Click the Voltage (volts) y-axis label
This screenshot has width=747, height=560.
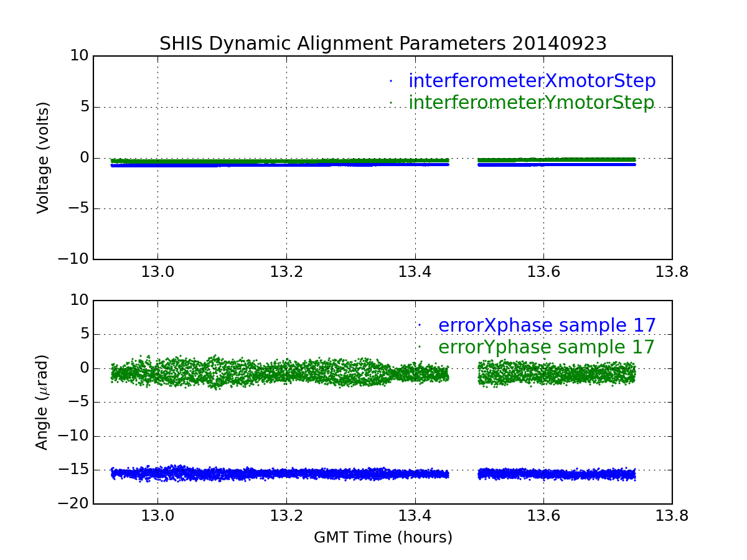[x=43, y=157]
